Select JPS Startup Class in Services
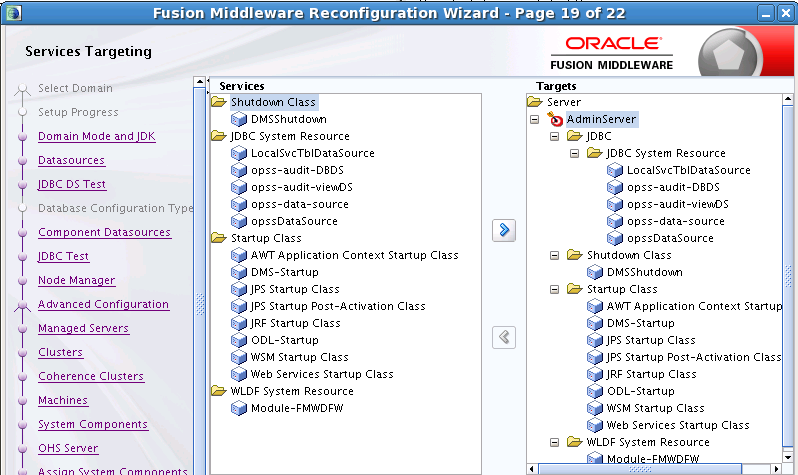The height and width of the screenshot is (475, 798). pos(295,289)
